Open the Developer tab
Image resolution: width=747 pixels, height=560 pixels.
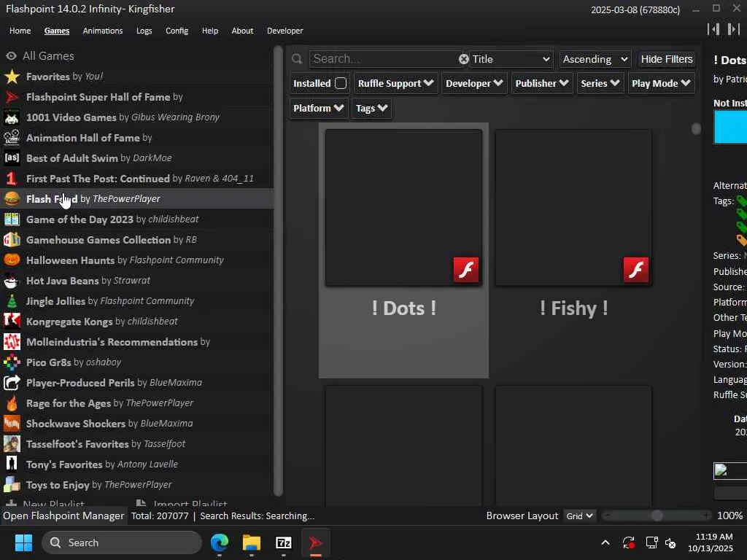point(285,31)
